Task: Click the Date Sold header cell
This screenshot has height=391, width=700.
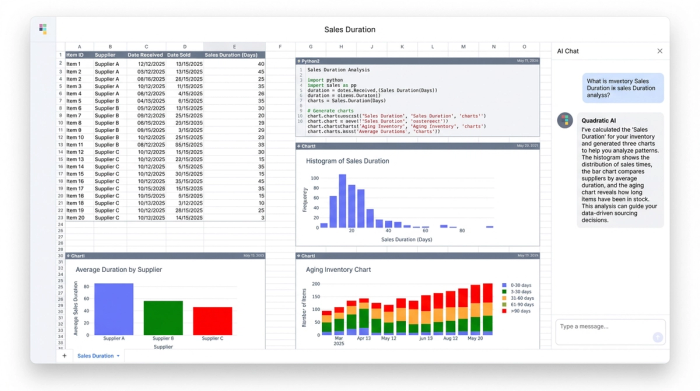Action: click(x=185, y=55)
